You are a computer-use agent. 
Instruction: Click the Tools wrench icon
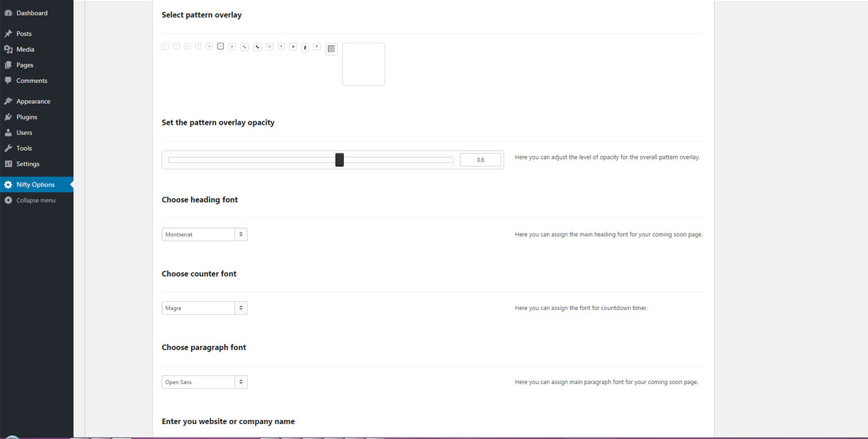(x=8, y=148)
